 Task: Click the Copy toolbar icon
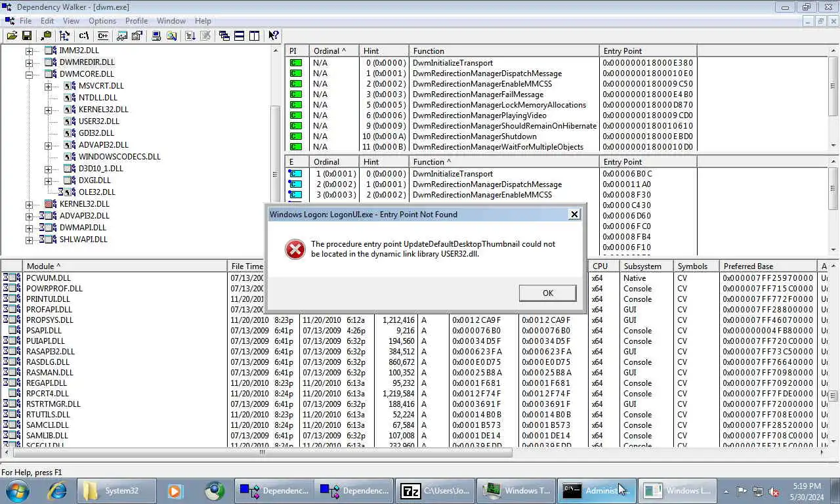pyautogui.click(x=46, y=35)
